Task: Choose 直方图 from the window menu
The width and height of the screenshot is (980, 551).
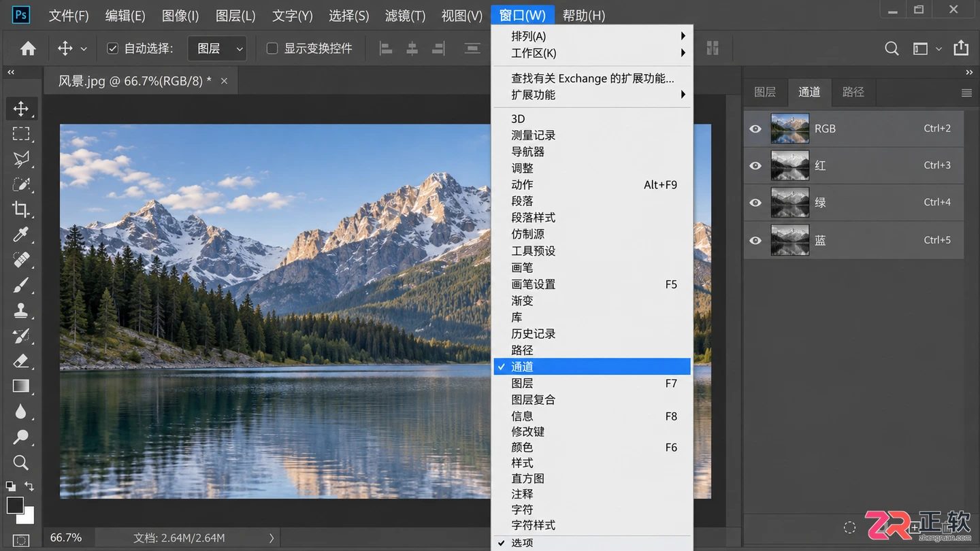Action: (x=592, y=478)
